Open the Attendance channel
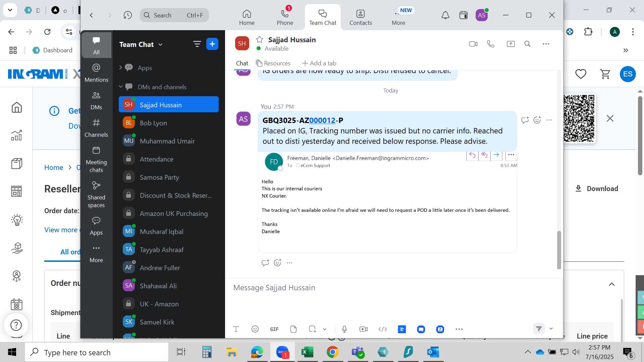This screenshot has height=362, width=644. pos(169,159)
